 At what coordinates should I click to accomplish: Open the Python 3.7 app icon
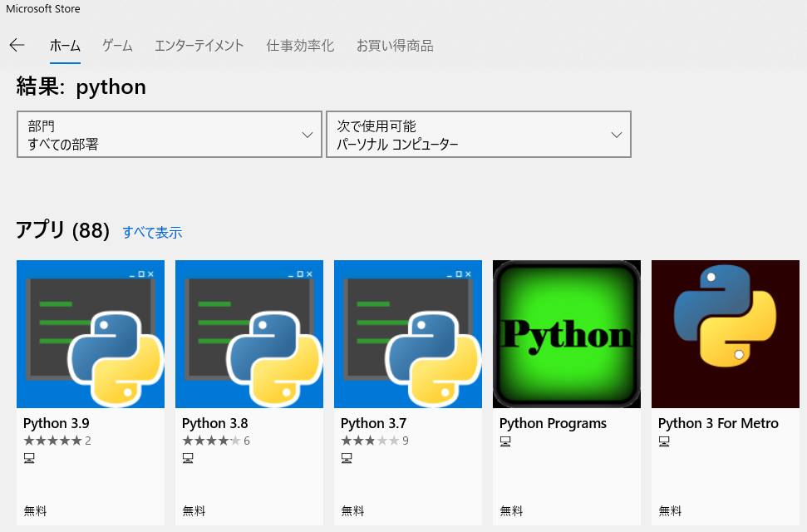click(x=408, y=334)
